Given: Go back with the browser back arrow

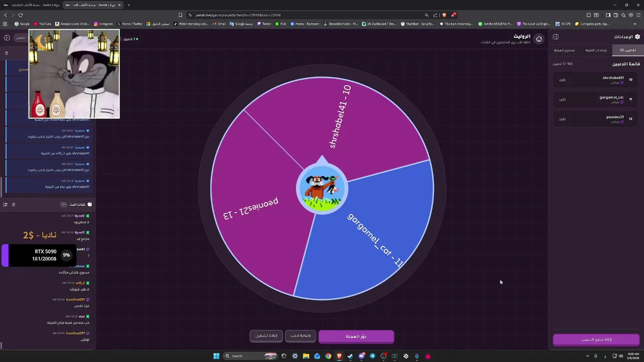Looking at the screenshot, I should point(6,15).
